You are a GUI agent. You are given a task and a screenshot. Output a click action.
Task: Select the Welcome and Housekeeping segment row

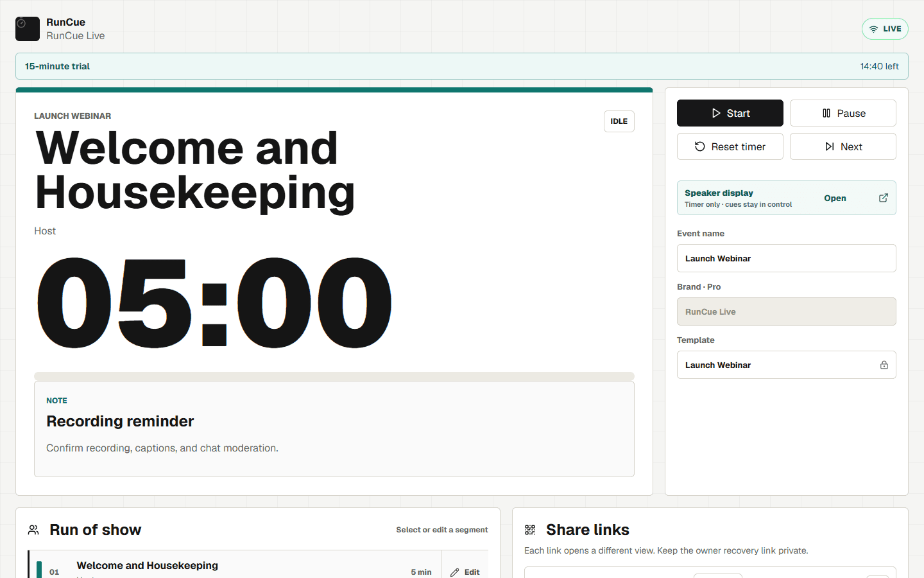pos(234,566)
